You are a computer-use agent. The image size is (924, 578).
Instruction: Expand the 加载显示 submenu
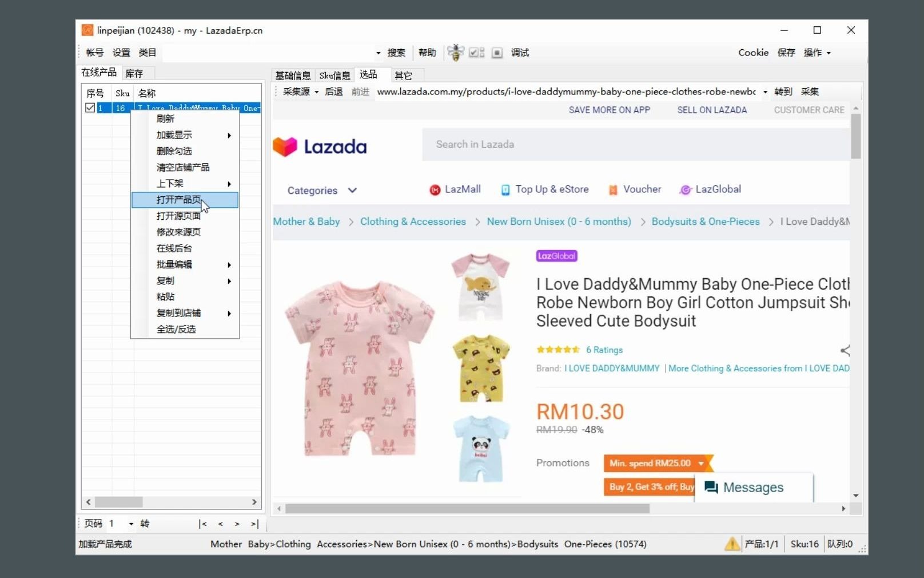(x=185, y=135)
